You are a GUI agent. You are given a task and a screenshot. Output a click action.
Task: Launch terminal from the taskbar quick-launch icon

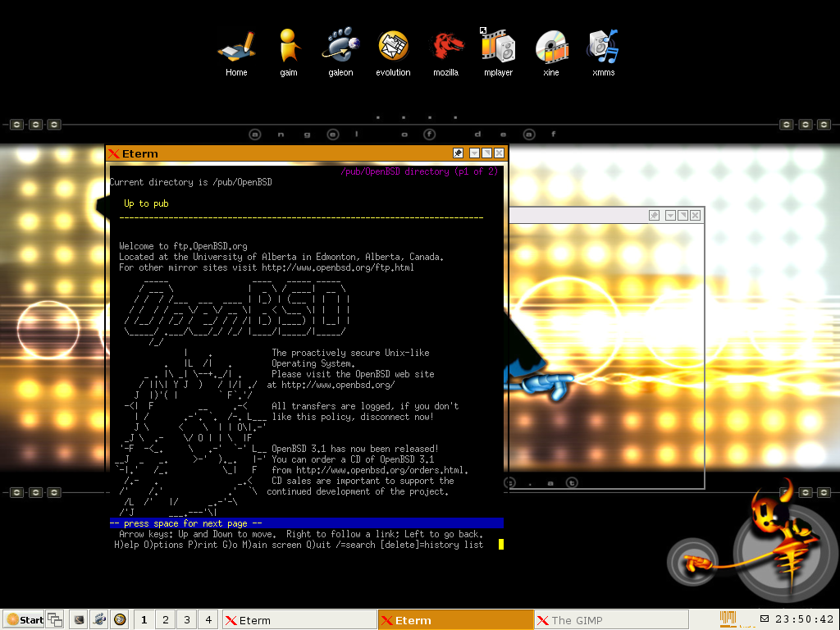coord(80,620)
